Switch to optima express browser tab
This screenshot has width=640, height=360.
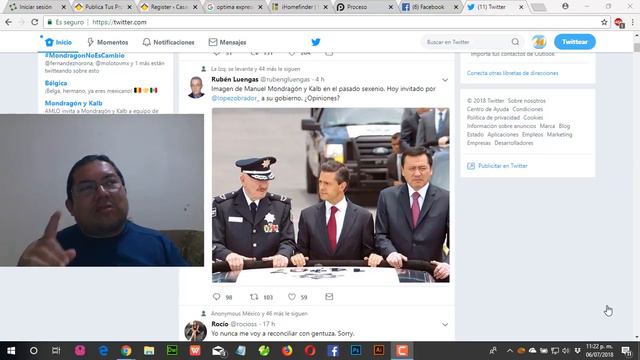coord(234,7)
